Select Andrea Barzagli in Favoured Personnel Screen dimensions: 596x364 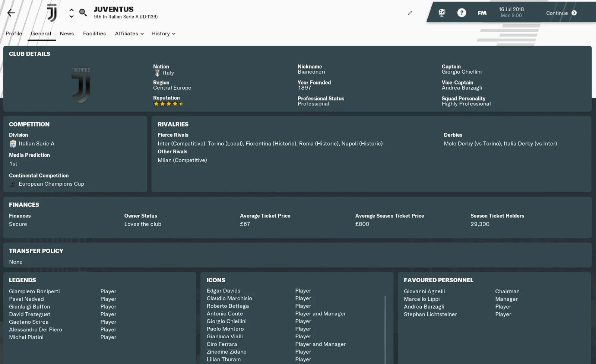[x=424, y=307]
